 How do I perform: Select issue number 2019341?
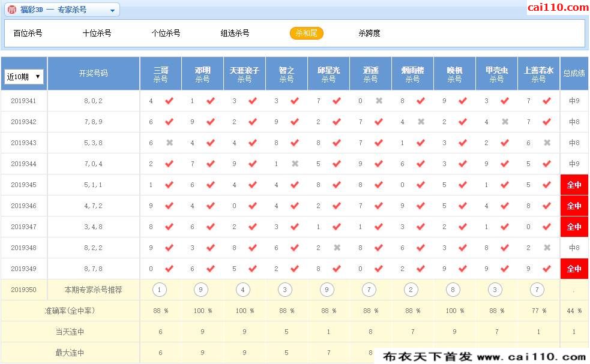23,101
